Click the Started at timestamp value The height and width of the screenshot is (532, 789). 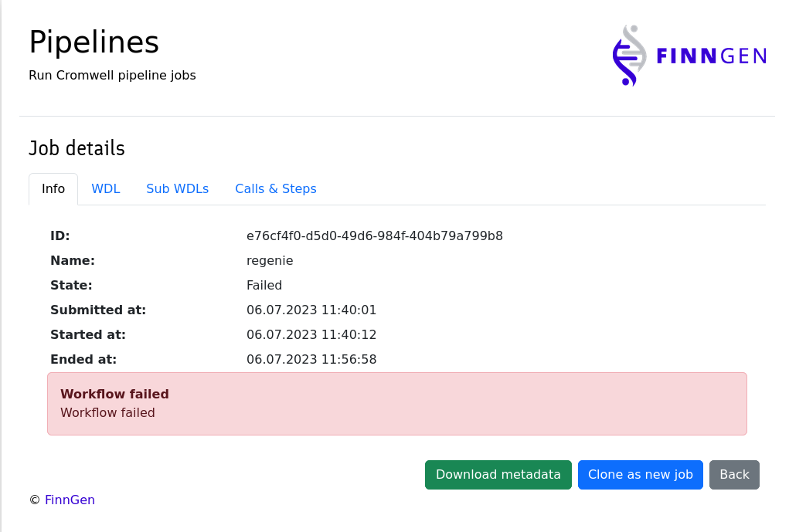click(x=311, y=335)
